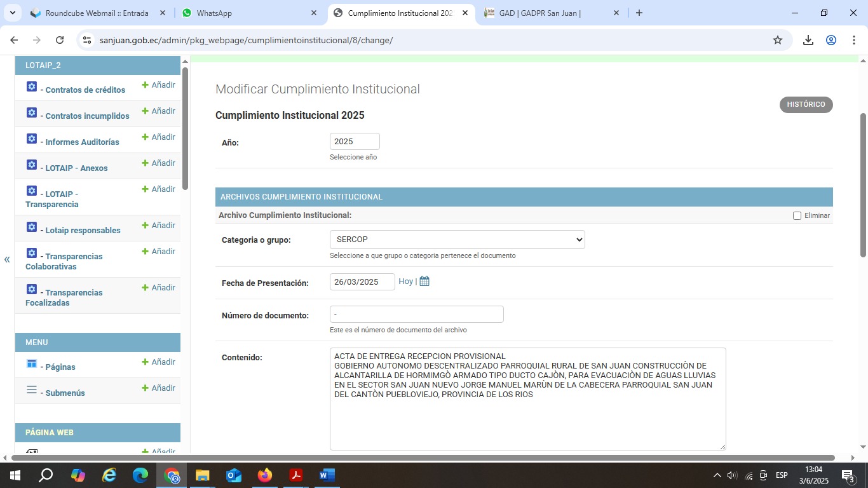Click the gear icon next to Contratos de créditos
Viewport: 868px width, 488px height.
(x=32, y=86)
